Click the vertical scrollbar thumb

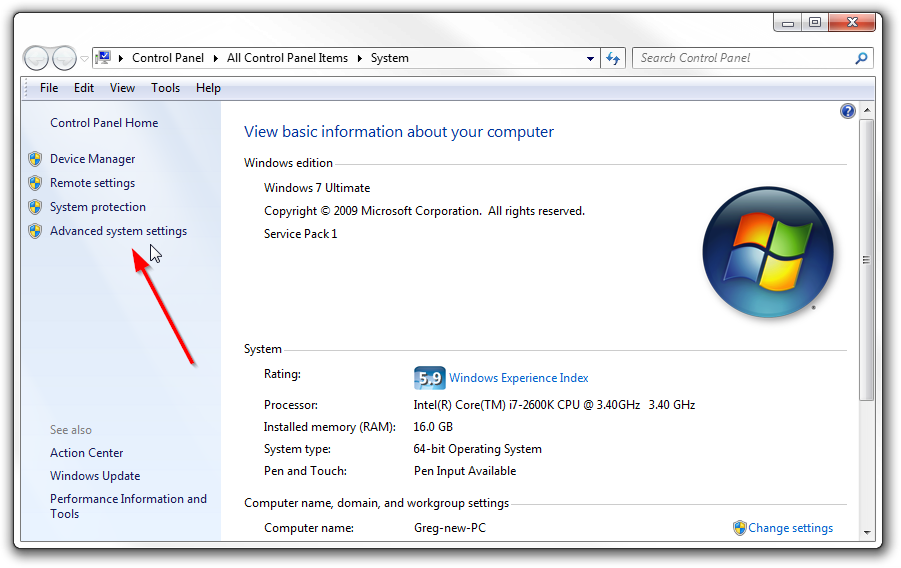point(867,259)
